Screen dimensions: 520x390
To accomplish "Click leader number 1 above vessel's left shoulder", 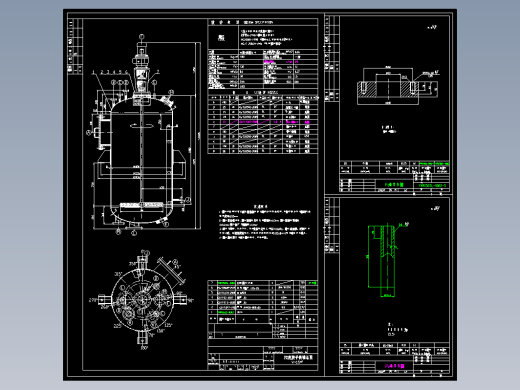I will click(93, 72).
